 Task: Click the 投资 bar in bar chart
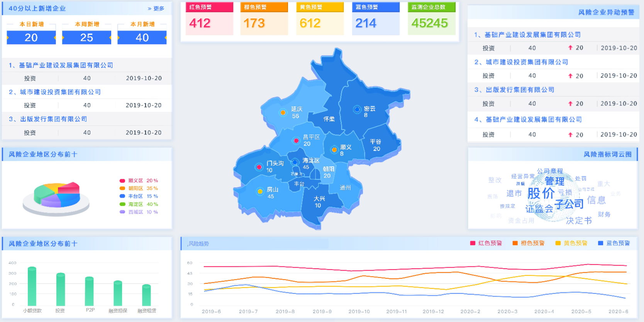tap(61, 289)
